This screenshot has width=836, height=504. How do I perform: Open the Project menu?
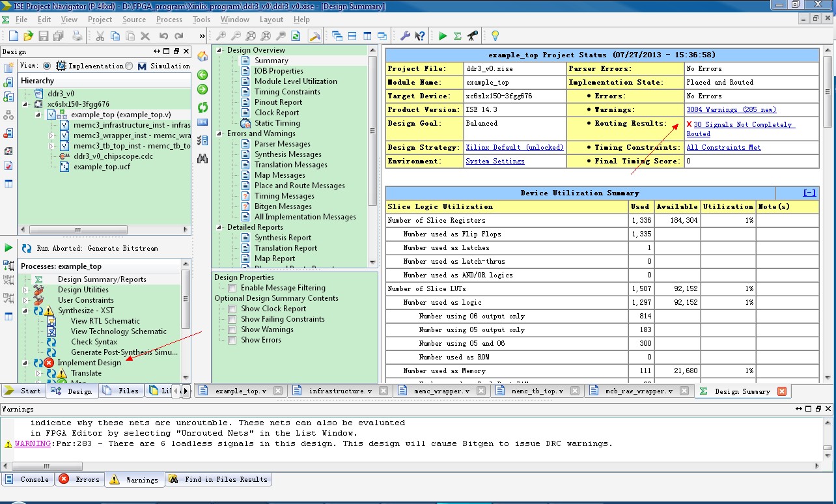coord(100,20)
